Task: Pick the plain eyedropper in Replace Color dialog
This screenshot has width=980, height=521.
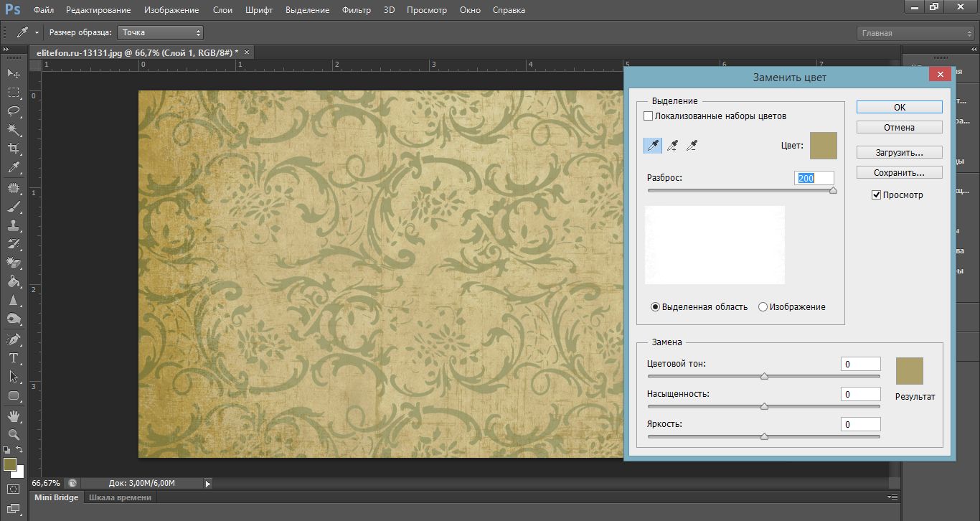Action: [x=653, y=146]
